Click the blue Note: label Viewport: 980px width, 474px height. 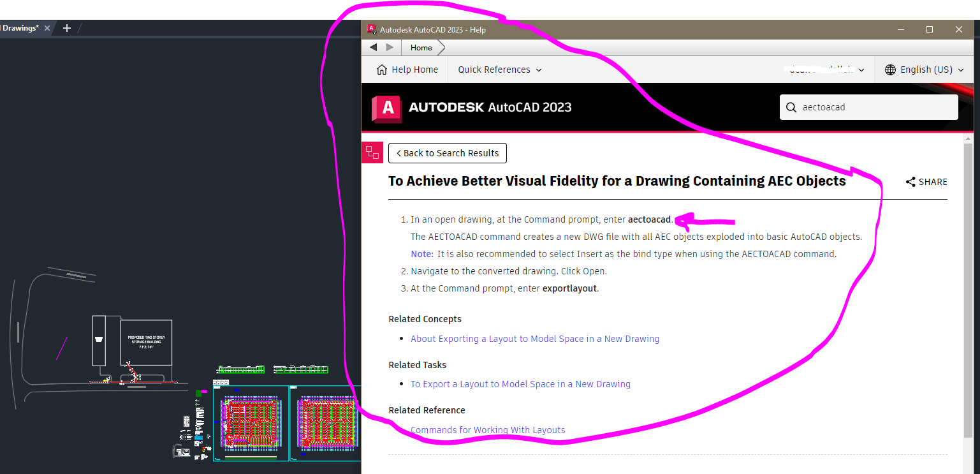tap(422, 254)
